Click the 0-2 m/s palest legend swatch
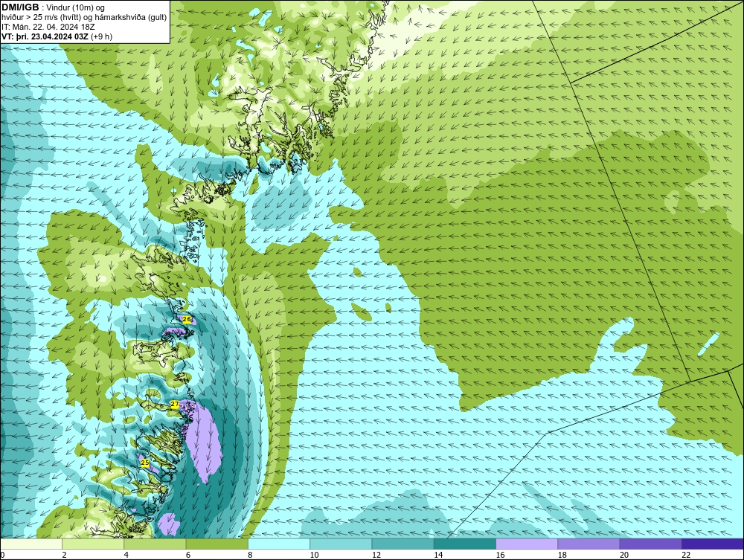The width and height of the screenshot is (744, 560). [x=31, y=544]
